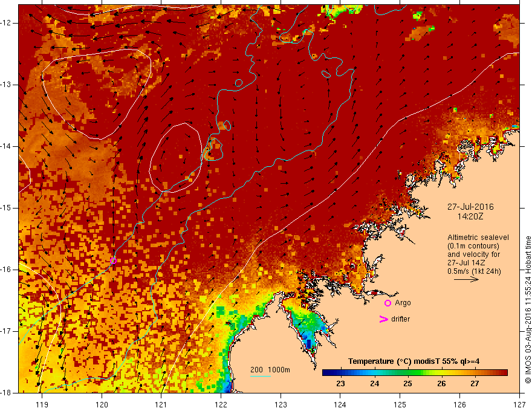Click the 0.5m/s velocity scale arrow
Image resolution: width=532 pixels, height=411 pixels.
pos(466,279)
